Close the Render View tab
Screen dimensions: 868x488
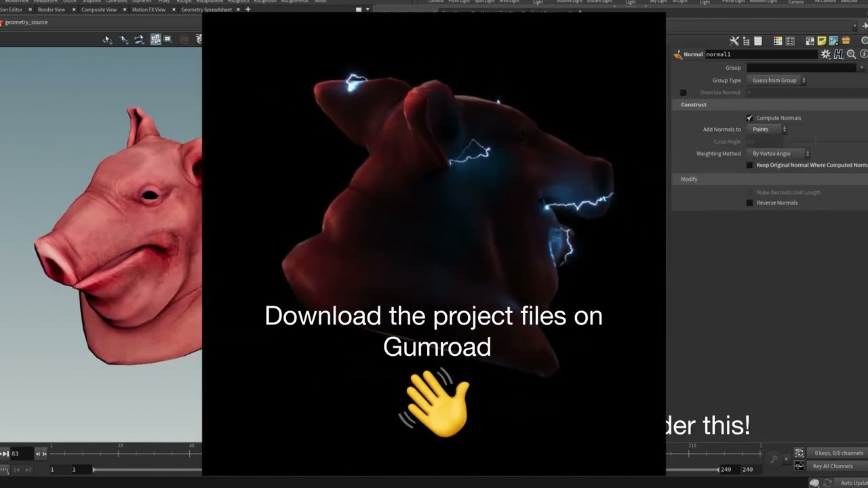(x=73, y=9)
